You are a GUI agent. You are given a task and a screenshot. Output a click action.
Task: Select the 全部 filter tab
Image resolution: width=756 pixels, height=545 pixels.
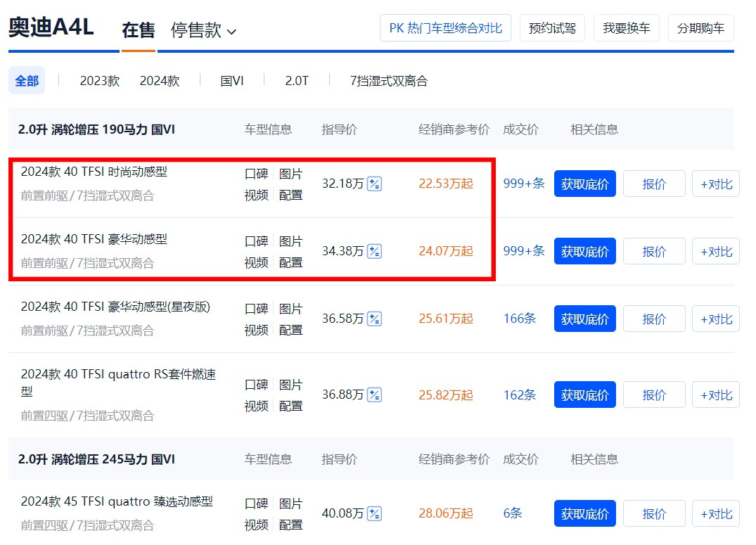tap(27, 81)
